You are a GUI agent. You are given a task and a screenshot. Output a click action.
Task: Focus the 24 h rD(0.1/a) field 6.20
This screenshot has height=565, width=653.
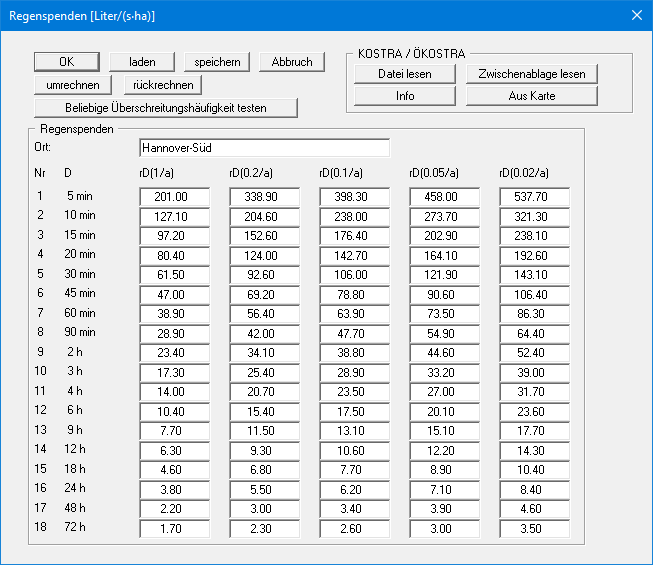[x=354, y=490]
